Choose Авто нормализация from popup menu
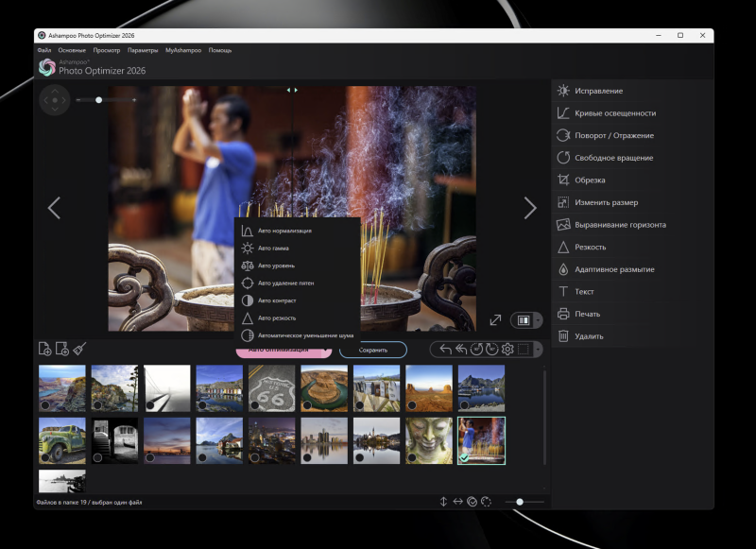This screenshot has height=549, width=756. [298, 231]
